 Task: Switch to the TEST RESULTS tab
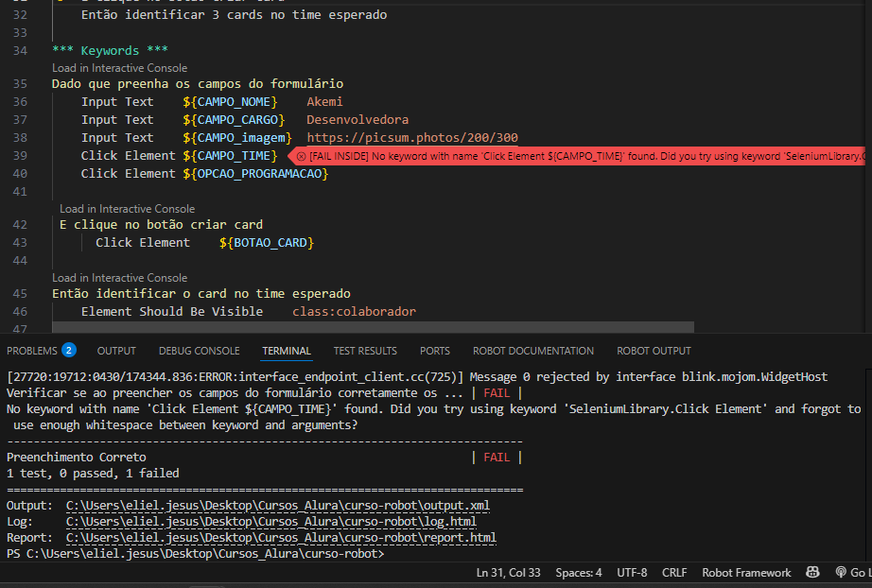click(365, 351)
